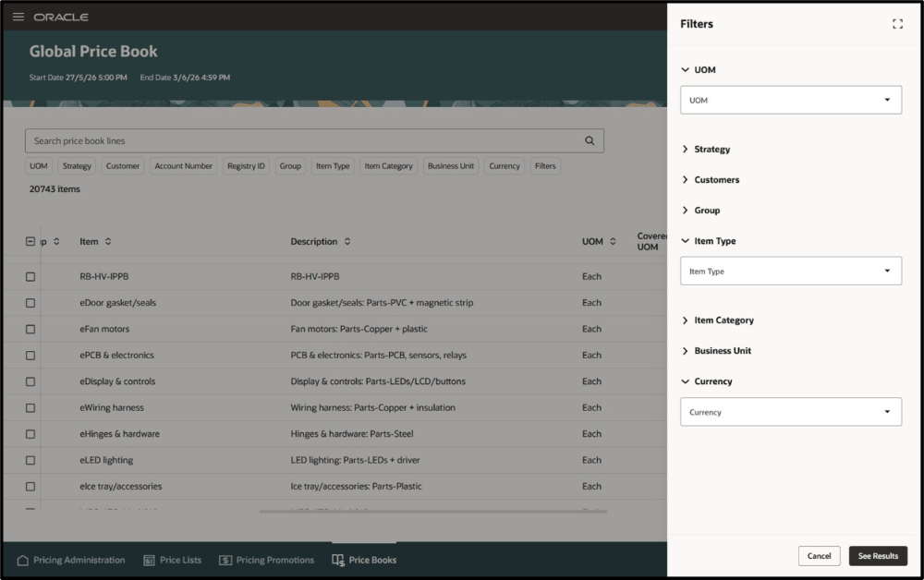Expand the Customers filter section
924x580 pixels.
[x=685, y=179]
